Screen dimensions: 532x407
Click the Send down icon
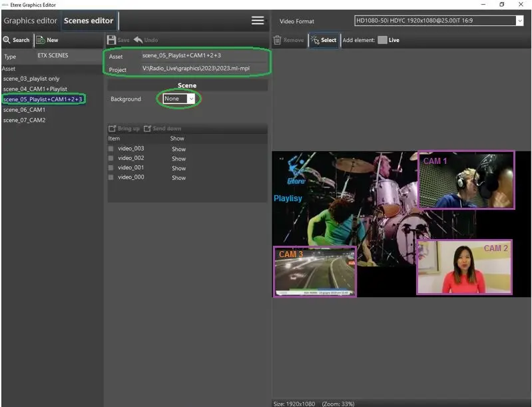point(147,129)
